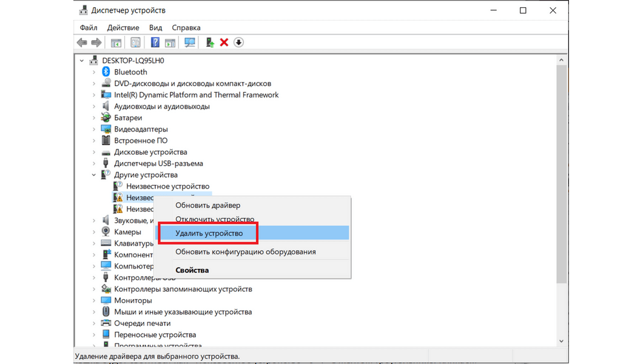Expand the Видеоадаптеры category
The height and width of the screenshot is (364, 643).
point(93,130)
